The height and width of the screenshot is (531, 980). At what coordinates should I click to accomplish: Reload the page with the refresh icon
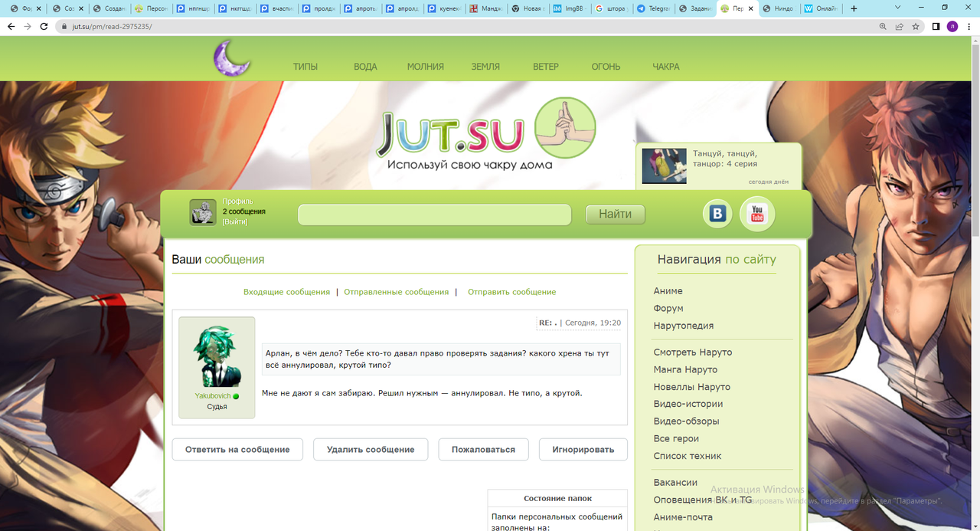tap(44, 26)
